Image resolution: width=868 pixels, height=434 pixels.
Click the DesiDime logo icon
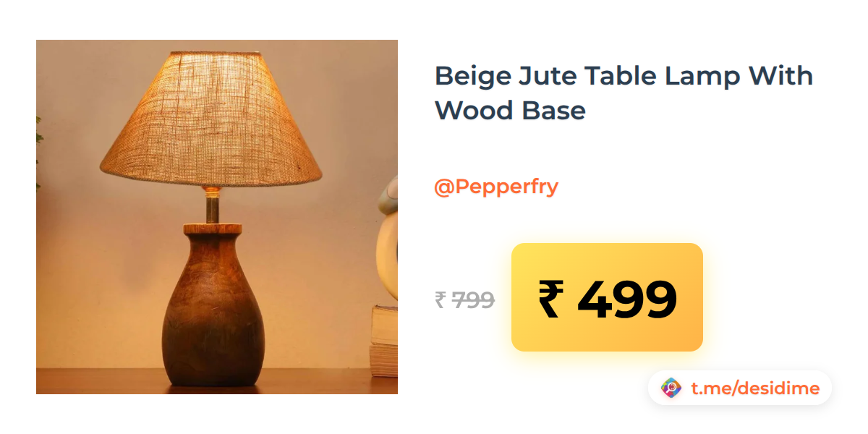click(x=672, y=388)
